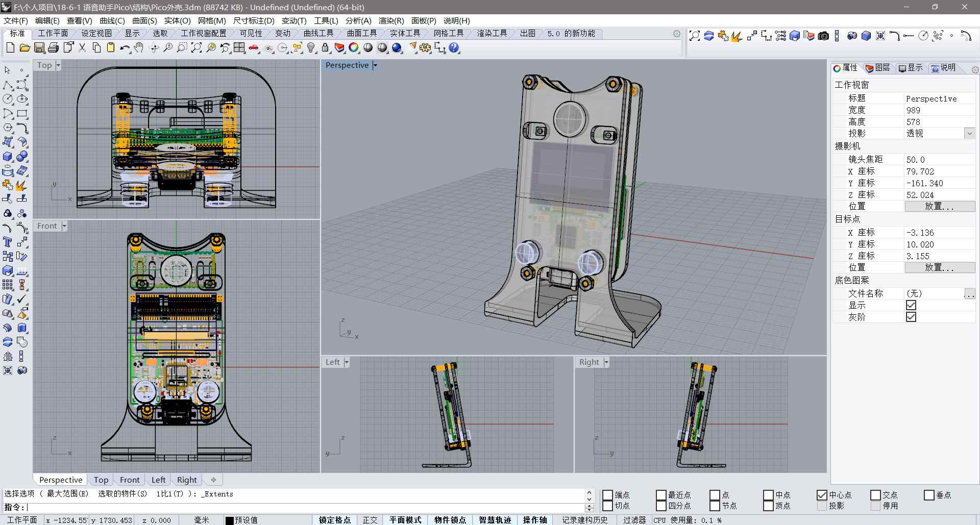980x525 pixels.
Task: Uncheck the 中心点 object snap
Action: click(822, 495)
